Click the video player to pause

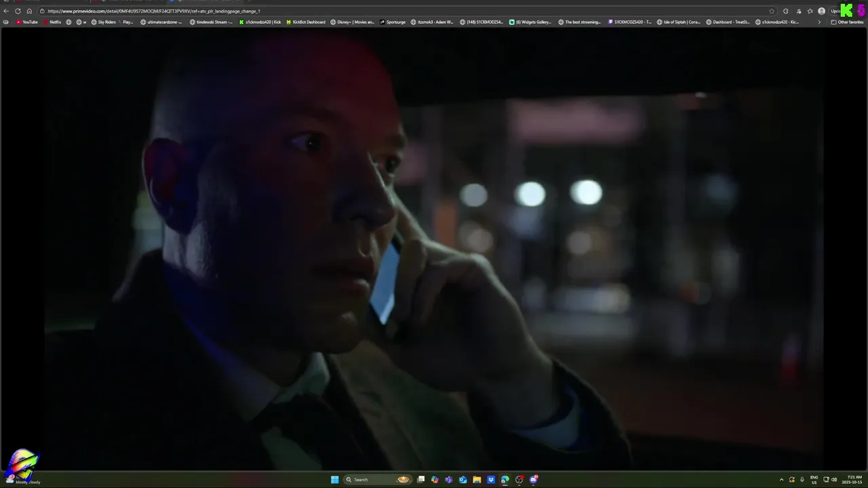(x=434, y=247)
